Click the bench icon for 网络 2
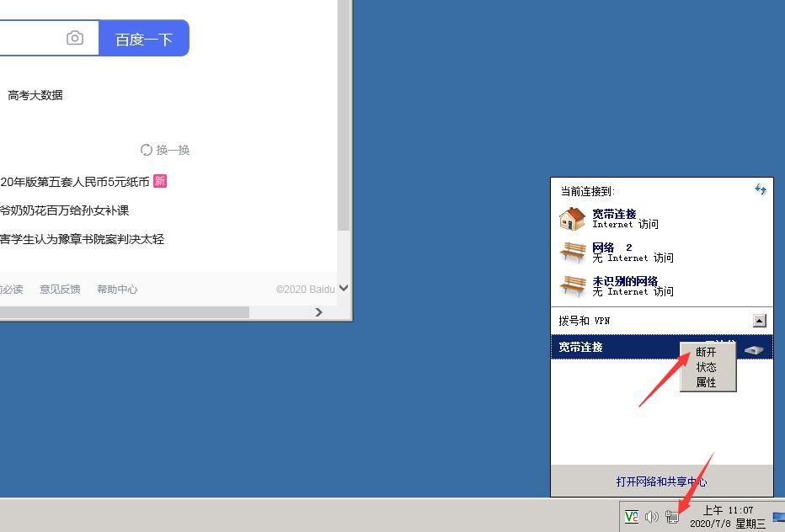The height and width of the screenshot is (532, 785). coord(572,253)
